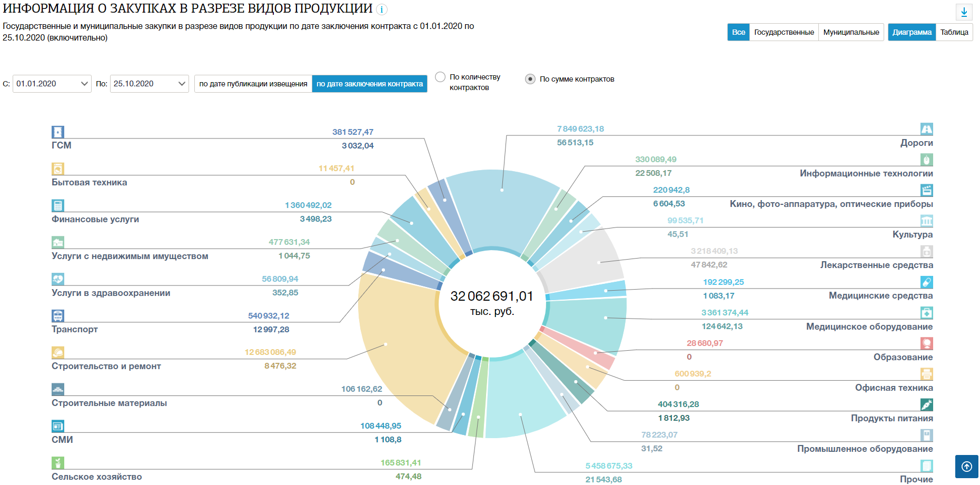This screenshot has height=485, width=980.
Task: Open the end date dropdown 25.10.2020
Action: coord(149,84)
